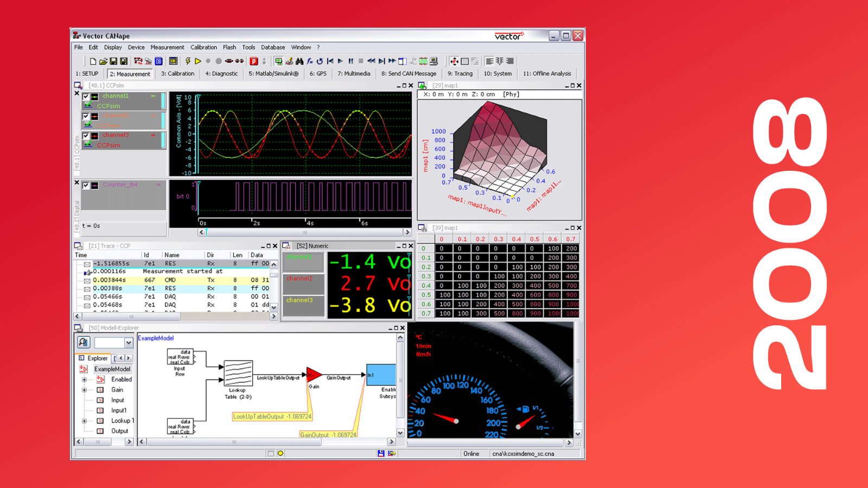
Task: Click the blue save disk in status bar
Action: tap(381, 453)
